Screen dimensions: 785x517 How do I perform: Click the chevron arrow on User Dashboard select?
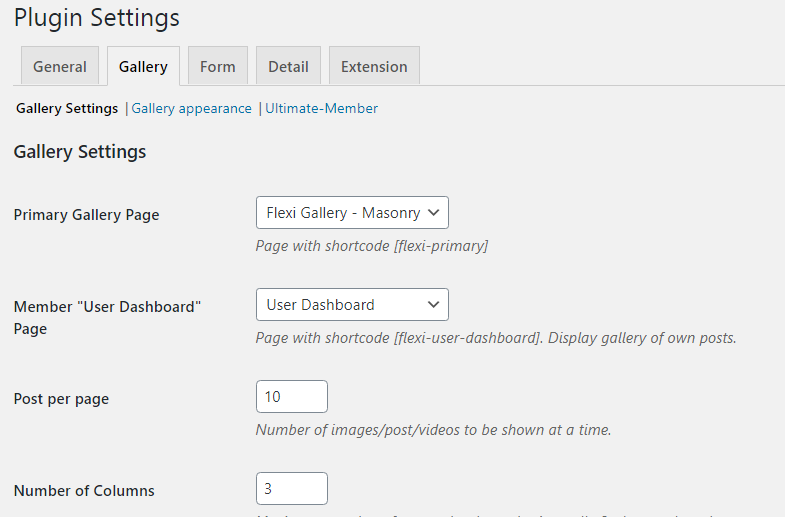coord(434,304)
